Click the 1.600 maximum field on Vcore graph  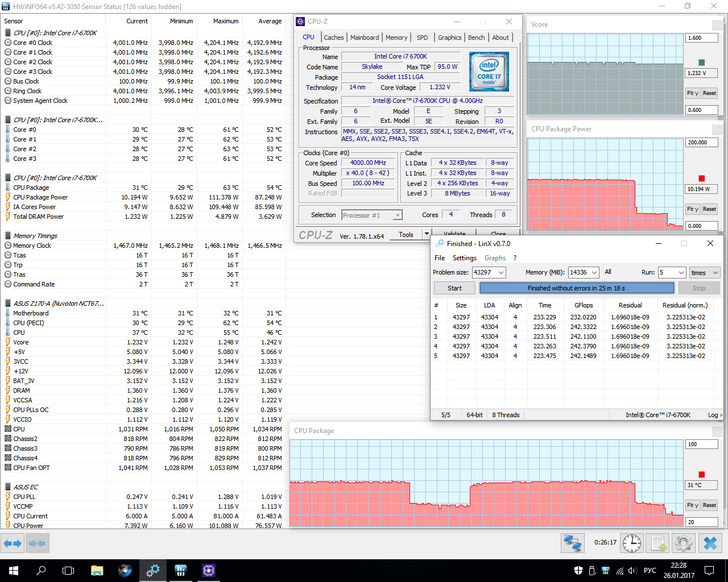702,38
